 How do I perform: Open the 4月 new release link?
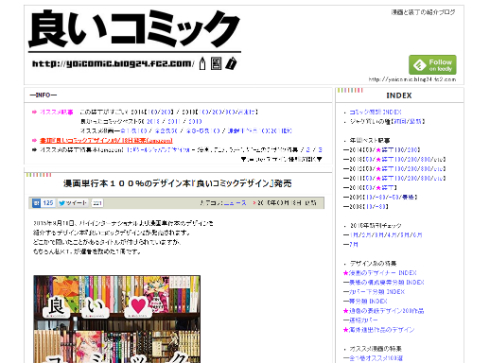[x=392, y=235]
